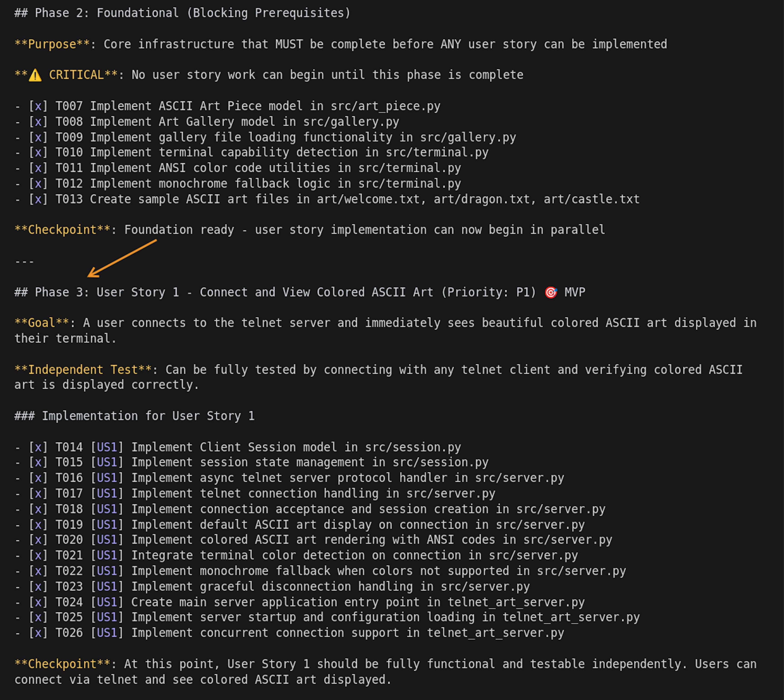Toggle the T019 default ASCII art display checkbox

coord(38,525)
